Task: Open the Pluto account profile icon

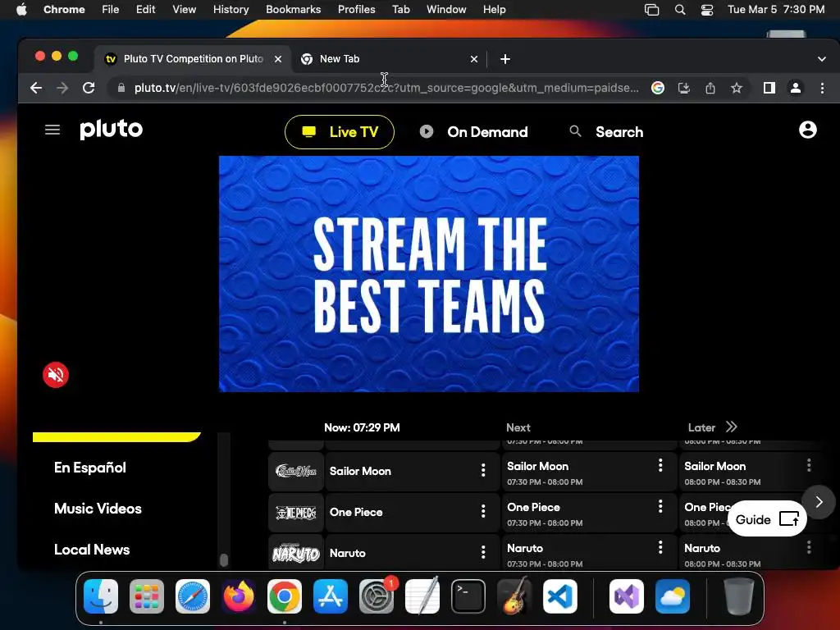Action: pos(807,130)
